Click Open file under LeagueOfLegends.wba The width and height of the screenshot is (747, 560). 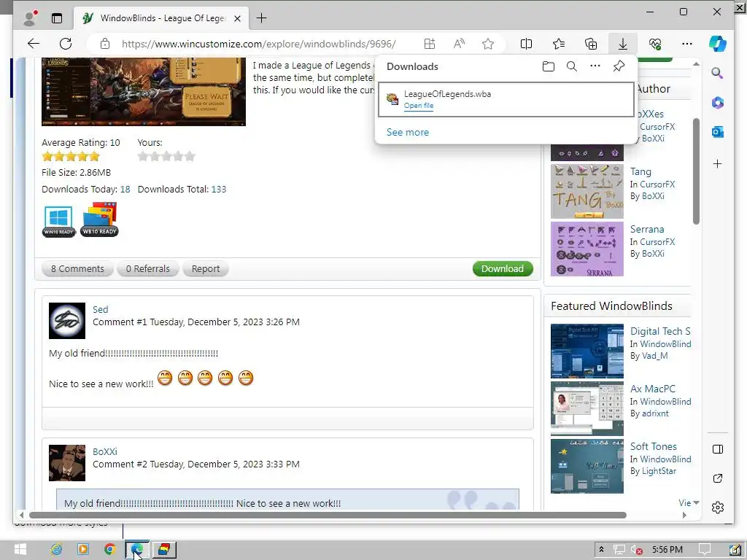tap(419, 106)
